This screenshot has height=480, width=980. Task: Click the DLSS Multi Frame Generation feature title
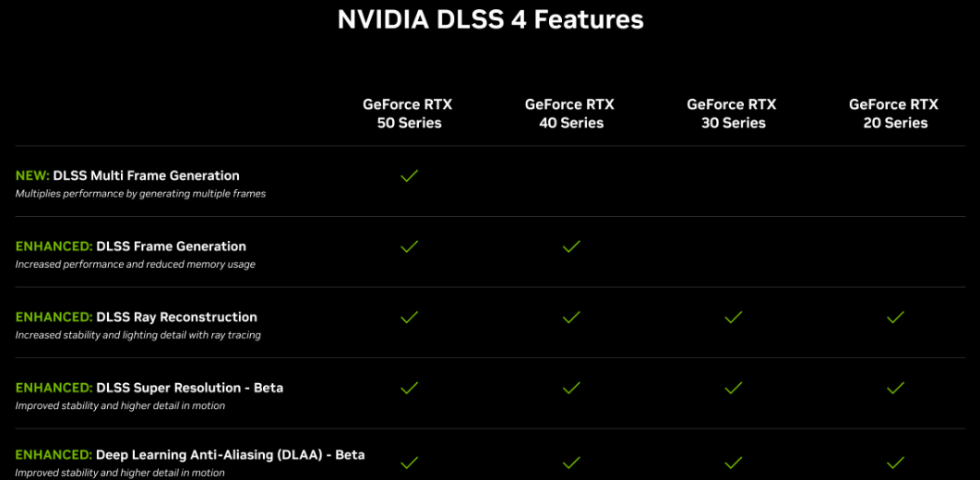146,175
